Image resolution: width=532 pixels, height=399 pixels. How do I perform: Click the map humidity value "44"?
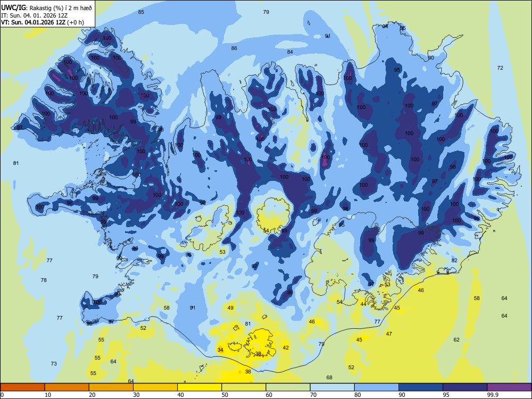(x=363, y=304)
